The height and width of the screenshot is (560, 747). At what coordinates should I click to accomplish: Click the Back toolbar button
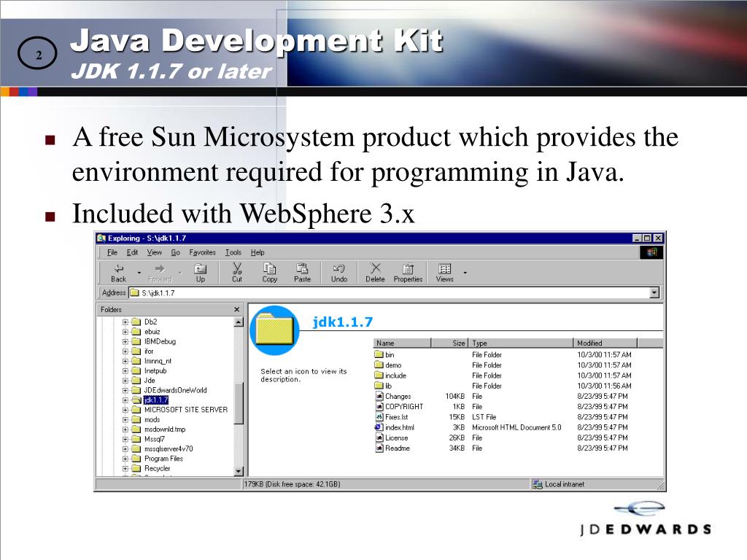(119, 273)
